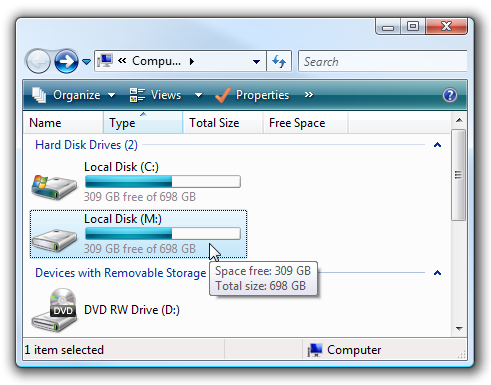The image size is (491, 385).
Task: Click the Local Disk (C:) usage bar
Action: pos(163,182)
